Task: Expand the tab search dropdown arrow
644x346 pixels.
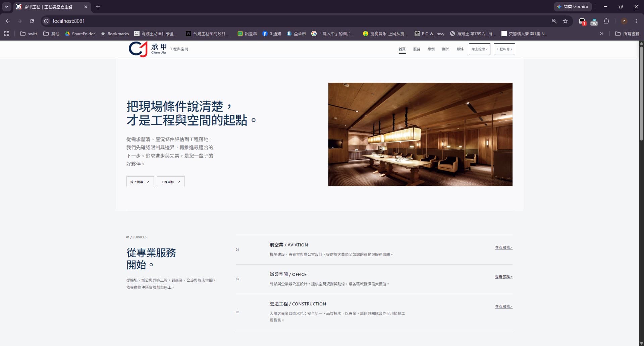Action: point(6,7)
